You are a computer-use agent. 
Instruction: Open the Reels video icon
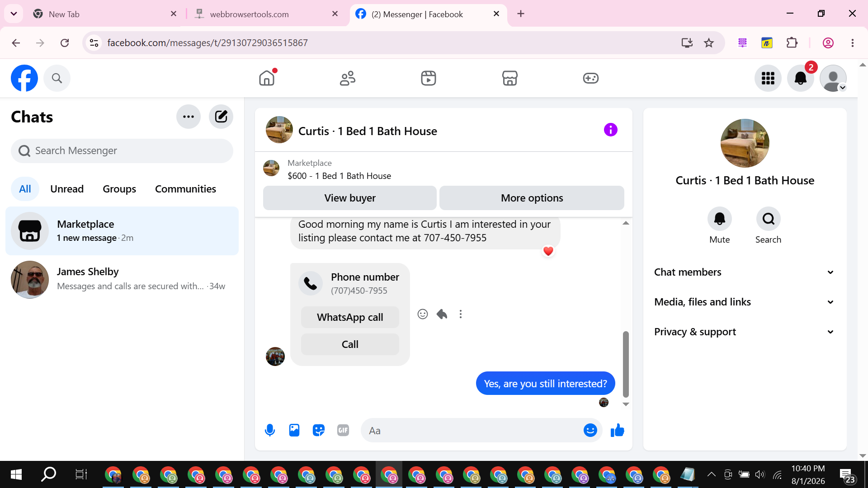point(429,78)
